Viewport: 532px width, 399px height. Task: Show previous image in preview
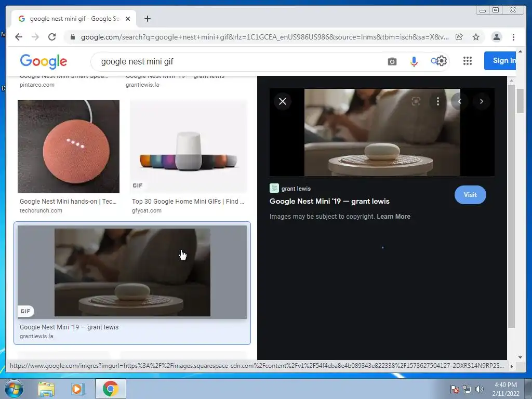click(x=460, y=101)
